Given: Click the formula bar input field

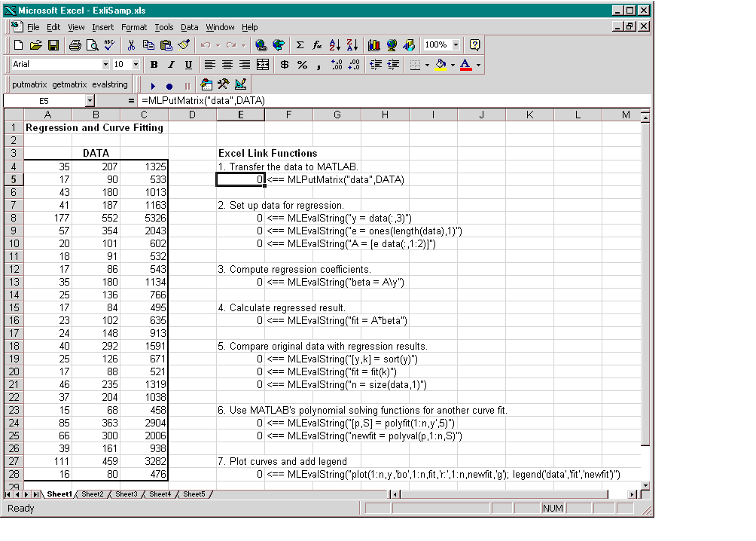Looking at the screenshot, I should [376, 100].
